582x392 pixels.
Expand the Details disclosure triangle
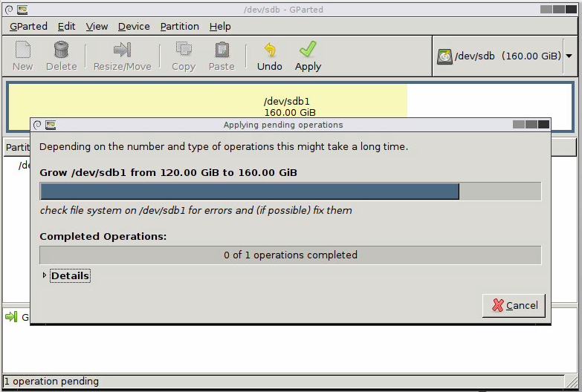pos(45,276)
